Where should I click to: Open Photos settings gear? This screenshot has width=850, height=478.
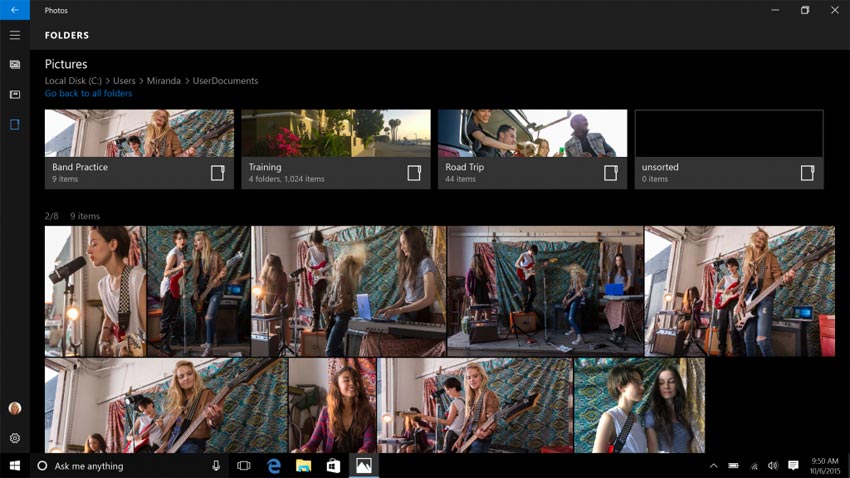[14, 438]
